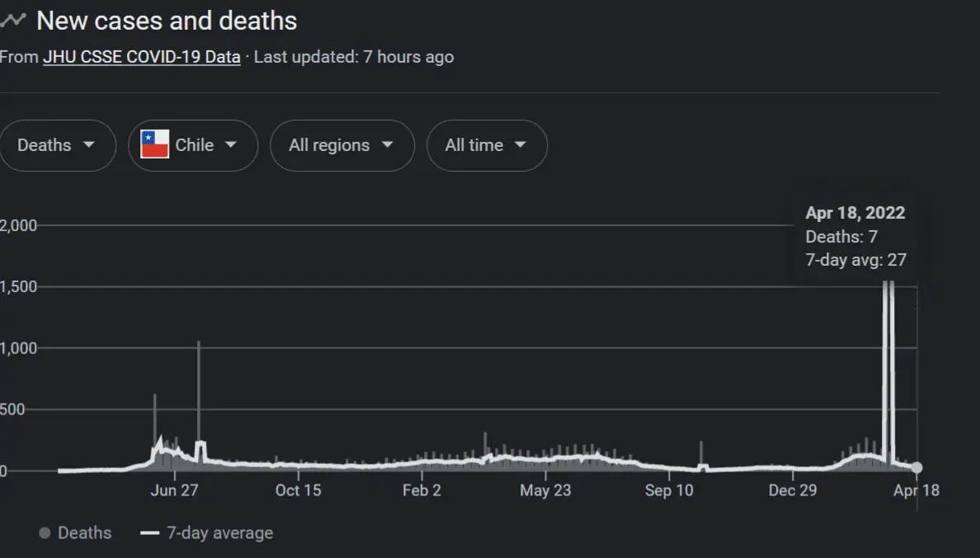
Task: Click the trend line icon beside the heading
Action: (x=12, y=21)
